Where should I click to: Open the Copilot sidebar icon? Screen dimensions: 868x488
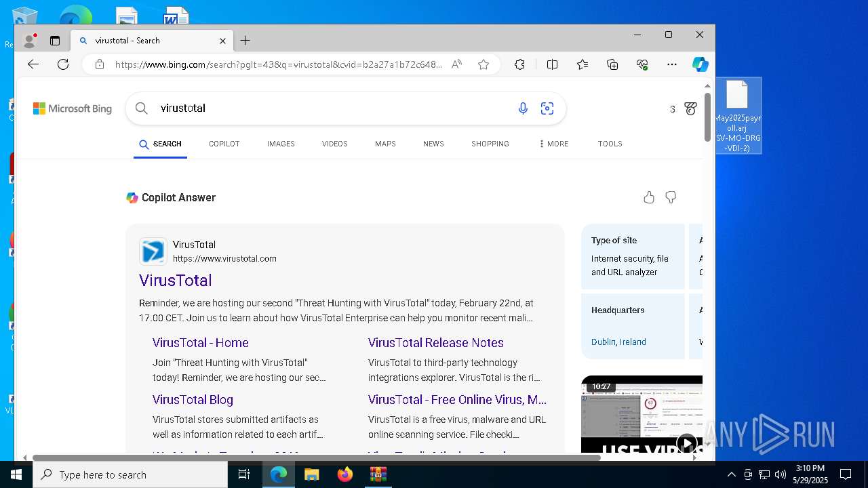701,64
